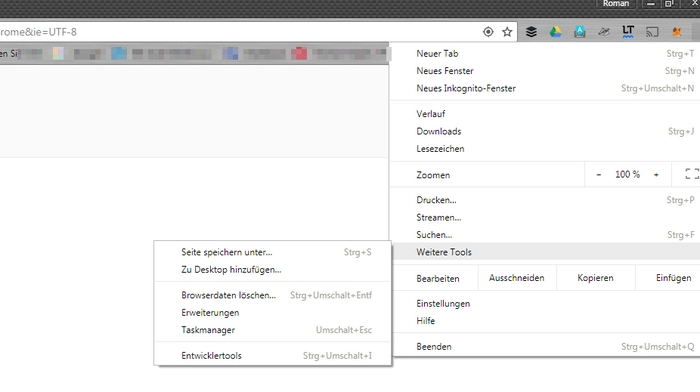Image resolution: width=700 pixels, height=392 pixels.
Task: Select Neuer Tab menu entry
Action: click(545, 54)
